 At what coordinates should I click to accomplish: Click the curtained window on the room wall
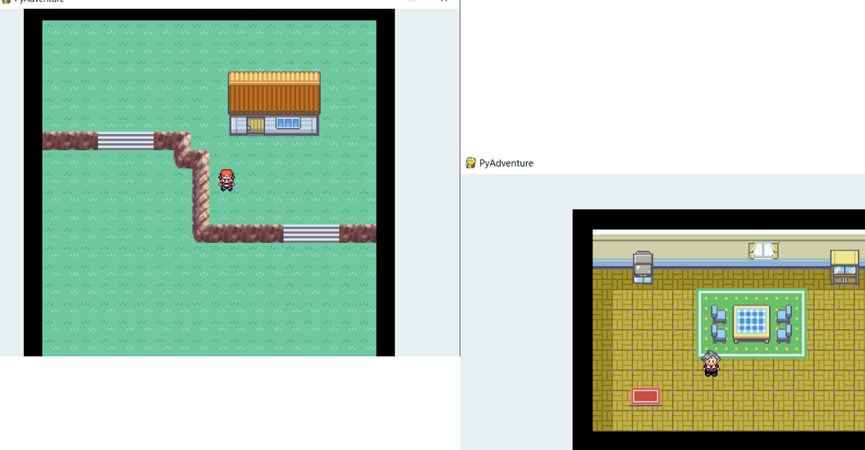(763, 250)
